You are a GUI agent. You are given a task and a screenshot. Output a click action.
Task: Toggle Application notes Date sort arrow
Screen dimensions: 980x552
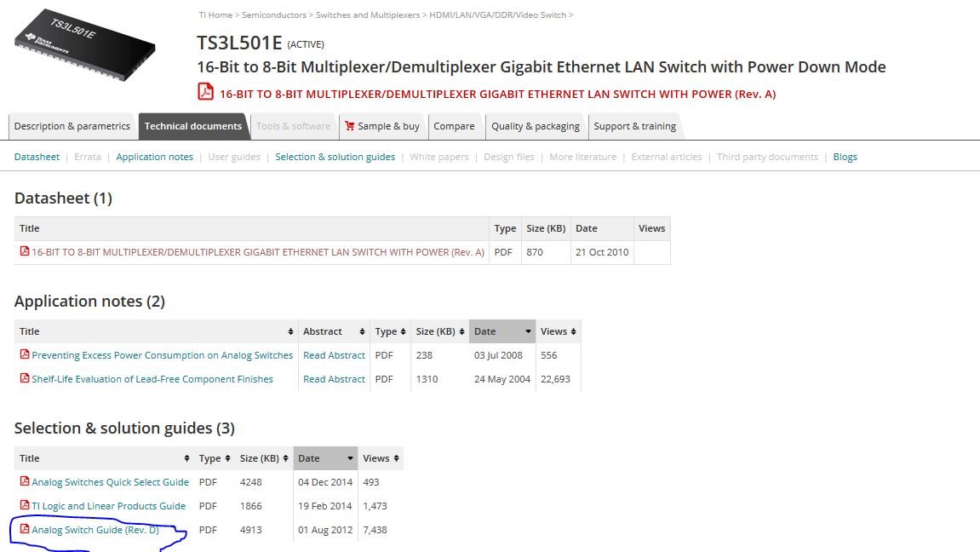pos(528,331)
